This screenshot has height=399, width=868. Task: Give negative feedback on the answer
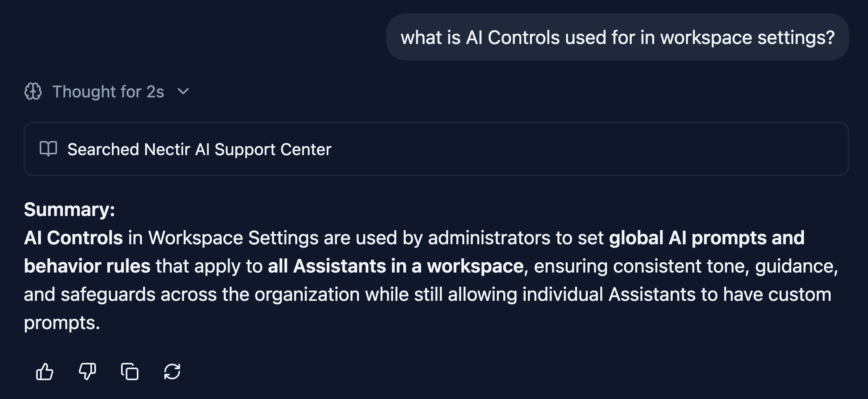(87, 372)
